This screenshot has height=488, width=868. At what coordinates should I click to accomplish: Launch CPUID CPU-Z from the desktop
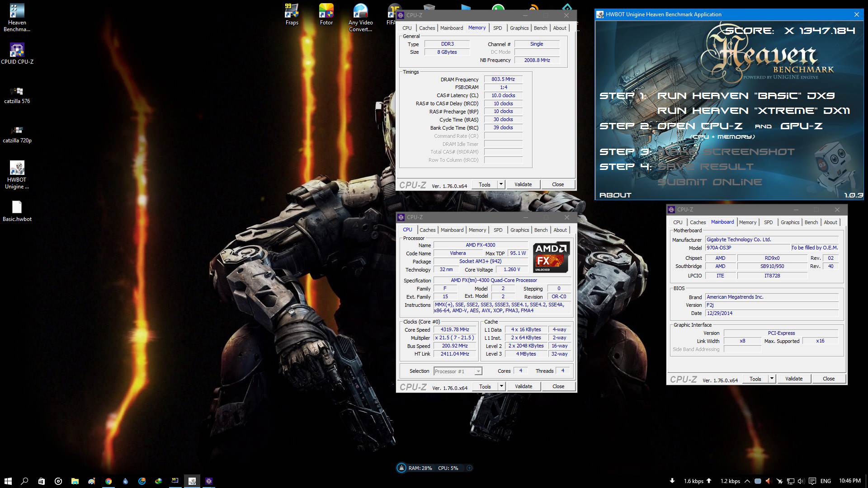17,54
